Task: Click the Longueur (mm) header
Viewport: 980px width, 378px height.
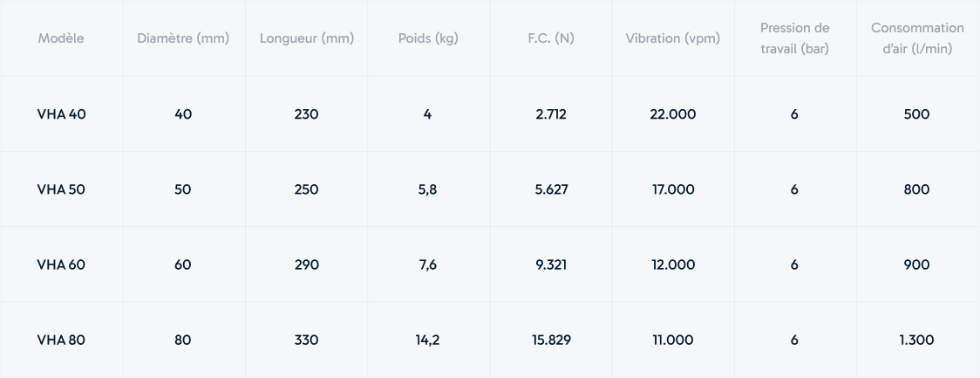Action: coord(307,38)
